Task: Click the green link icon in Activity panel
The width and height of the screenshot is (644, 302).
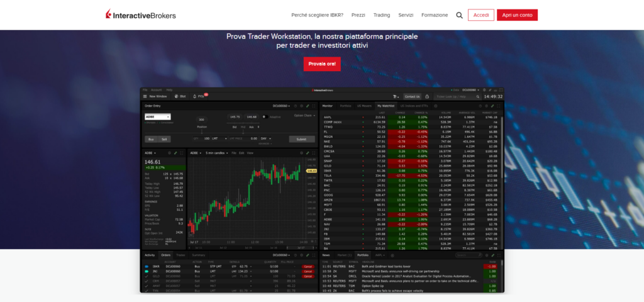Action: tap(307, 255)
